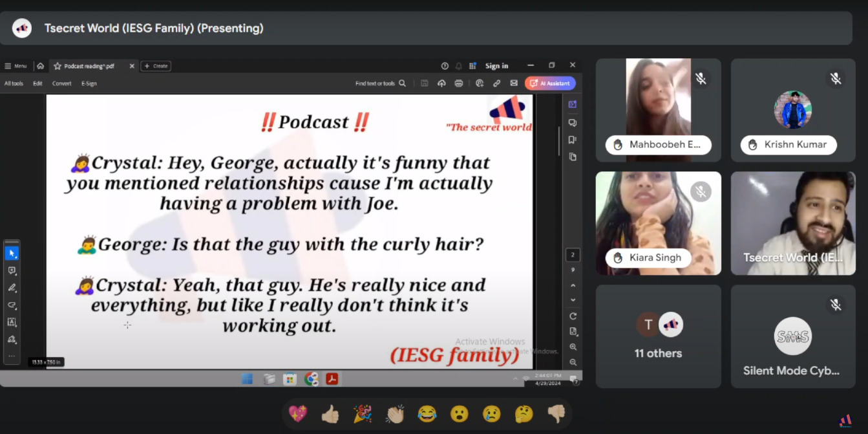868x434 pixels.
Task: Open the E-Sign menu item
Action: click(x=89, y=83)
